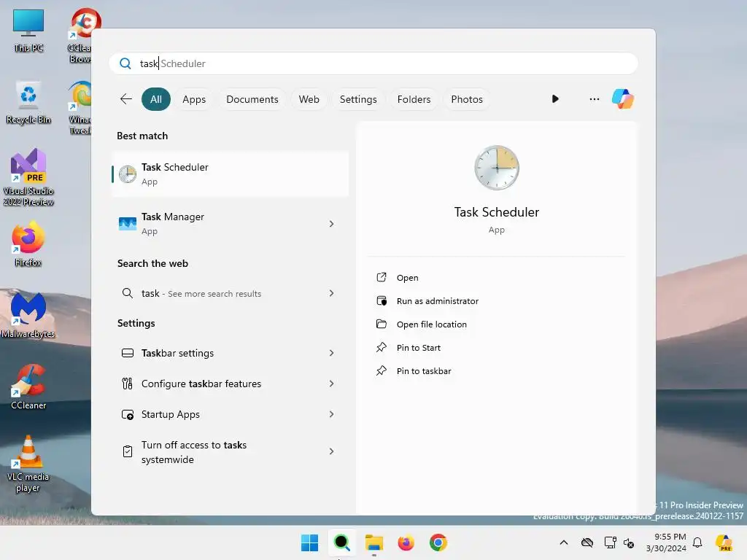Select This PC desktop icon

[x=28, y=31]
